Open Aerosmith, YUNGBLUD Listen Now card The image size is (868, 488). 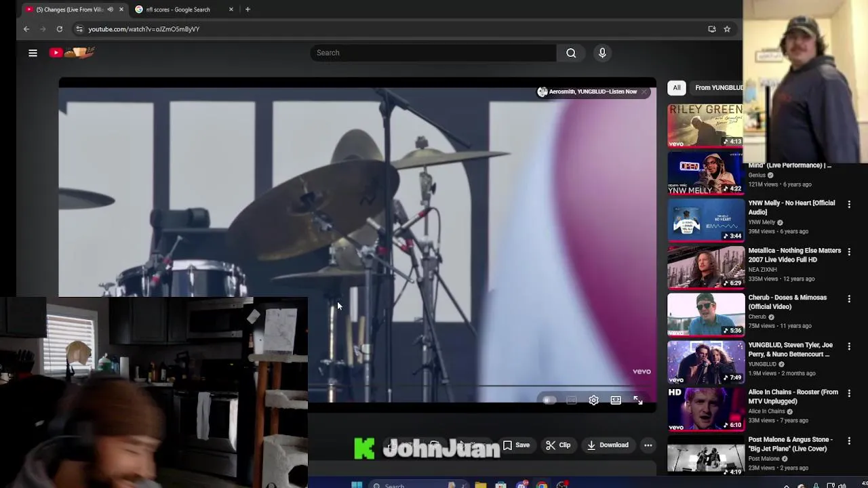587,91
